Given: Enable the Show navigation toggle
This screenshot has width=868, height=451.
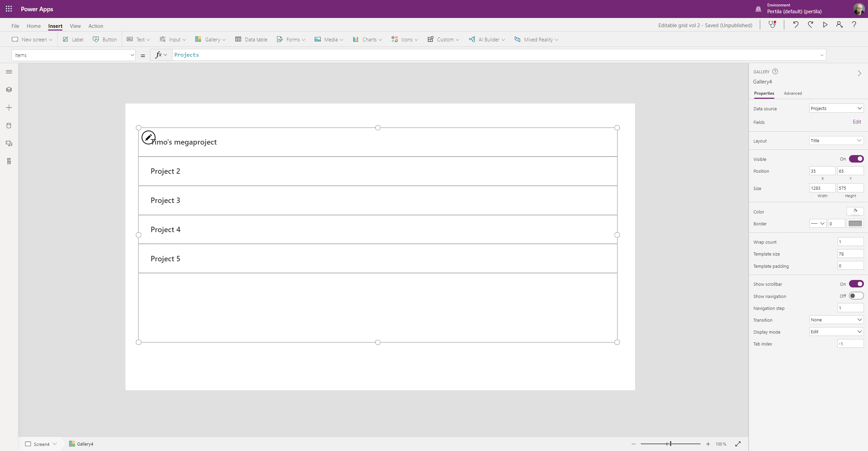Looking at the screenshot, I should (x=856, y=296).
